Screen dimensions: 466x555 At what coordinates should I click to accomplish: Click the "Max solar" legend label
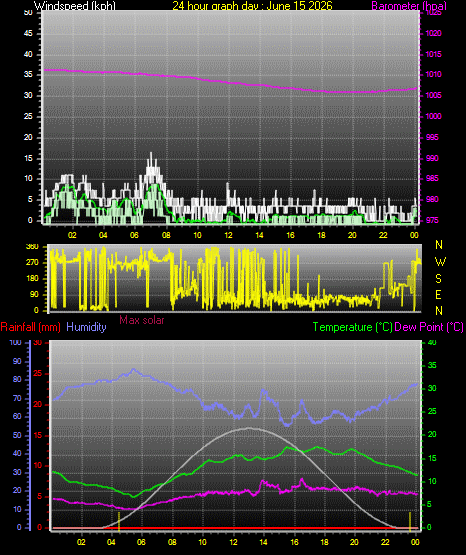142,320
